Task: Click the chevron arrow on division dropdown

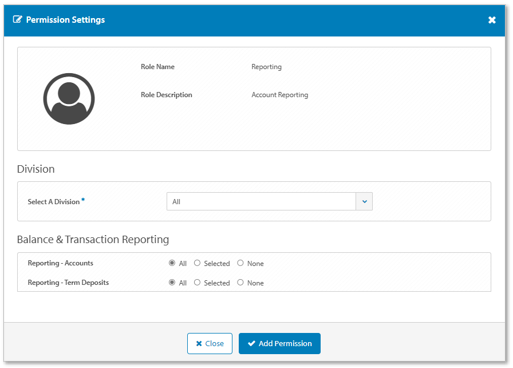Action: coord(364,201)
